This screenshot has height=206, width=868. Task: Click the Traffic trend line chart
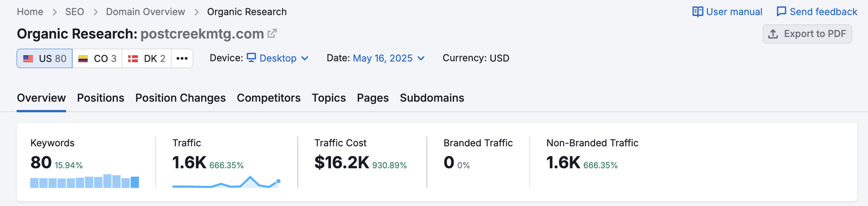pos(226,182)
